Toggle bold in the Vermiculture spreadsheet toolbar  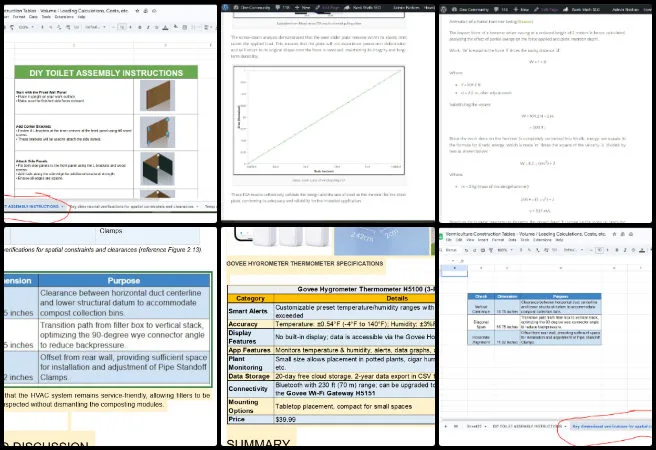click(x=617, y=250)
